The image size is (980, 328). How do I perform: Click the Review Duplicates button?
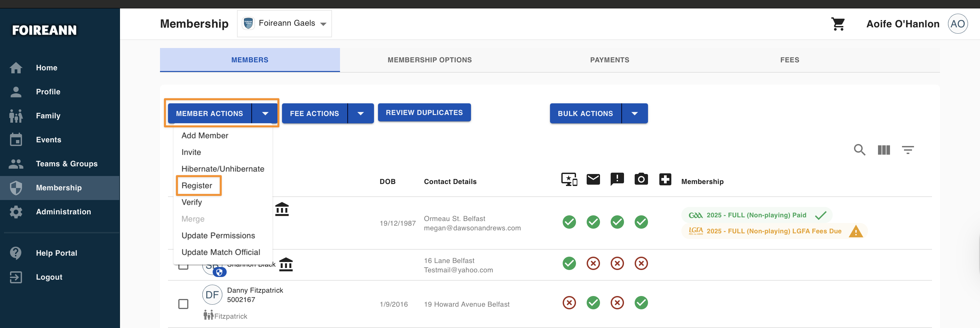coord(424,113)
